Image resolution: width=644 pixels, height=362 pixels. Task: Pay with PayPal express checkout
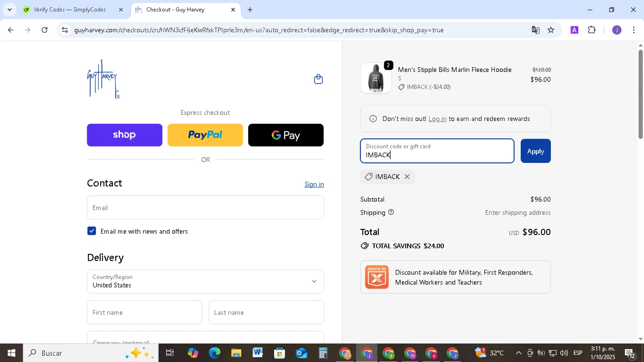tap(205, 135)
